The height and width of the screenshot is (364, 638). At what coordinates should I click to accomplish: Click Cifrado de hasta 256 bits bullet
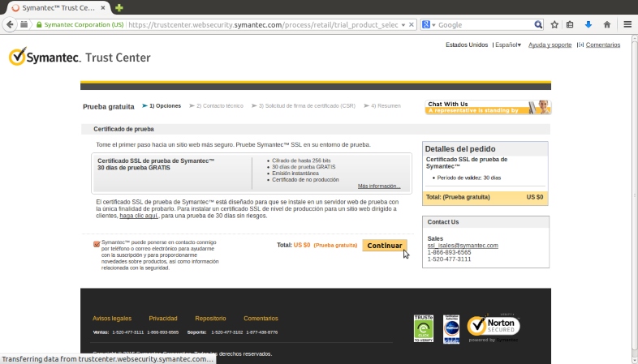tap(301, 161)
